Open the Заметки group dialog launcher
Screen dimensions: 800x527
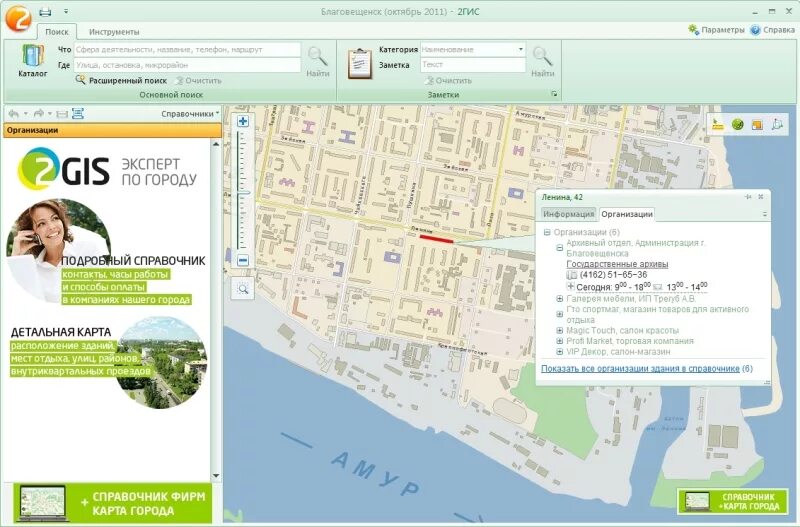pos(554,94)
